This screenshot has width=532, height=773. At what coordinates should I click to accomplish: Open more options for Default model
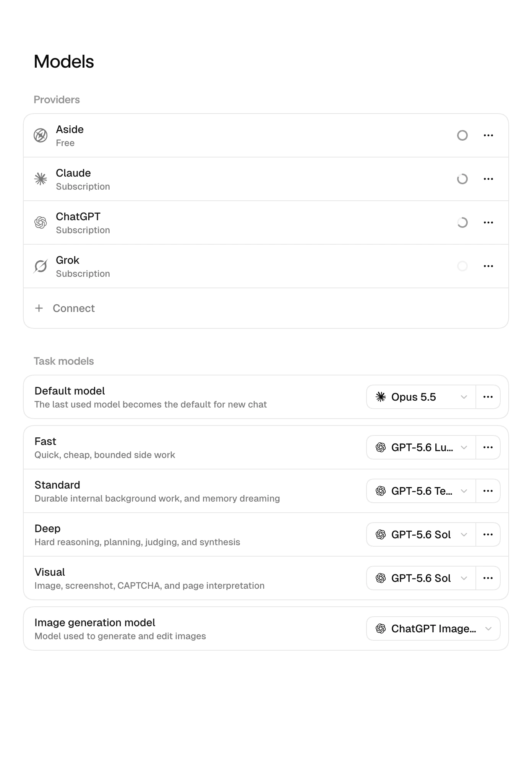pyautogui.click(x=488, y=397)
